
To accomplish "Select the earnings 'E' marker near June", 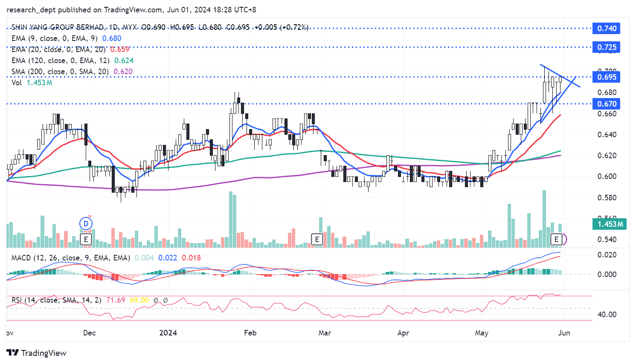I will (556, 239).
